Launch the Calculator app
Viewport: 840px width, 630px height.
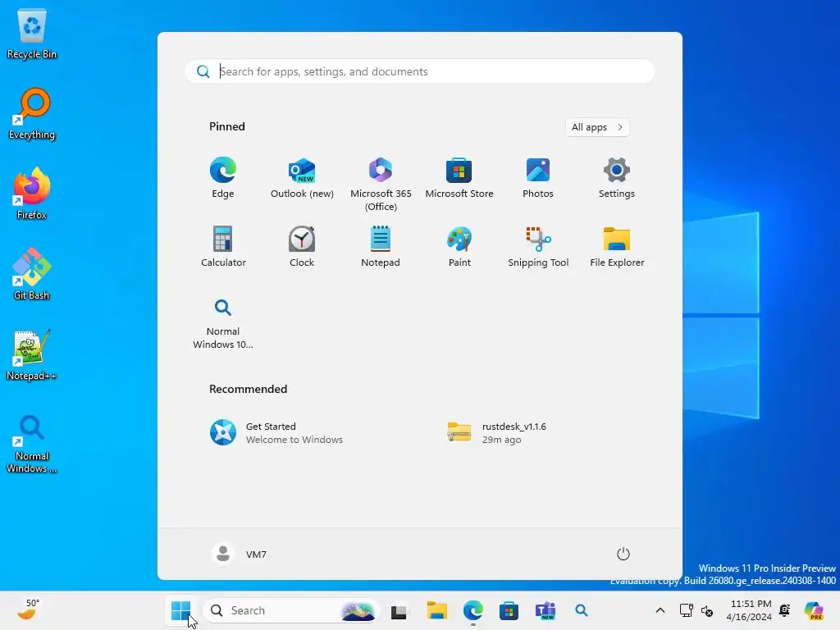pos(223,246)
